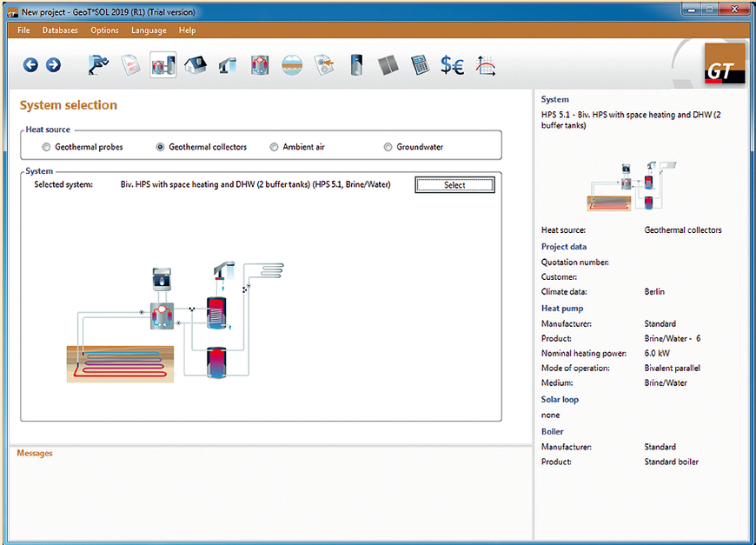
Task: Open the water tap hot water icon
Action: (228, 65)
